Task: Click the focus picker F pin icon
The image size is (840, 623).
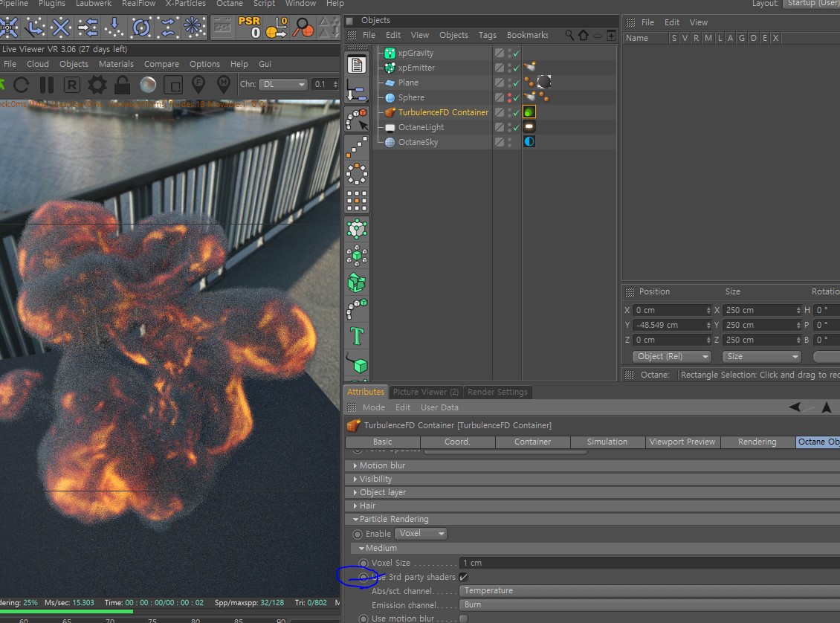Action: [198, 84]
